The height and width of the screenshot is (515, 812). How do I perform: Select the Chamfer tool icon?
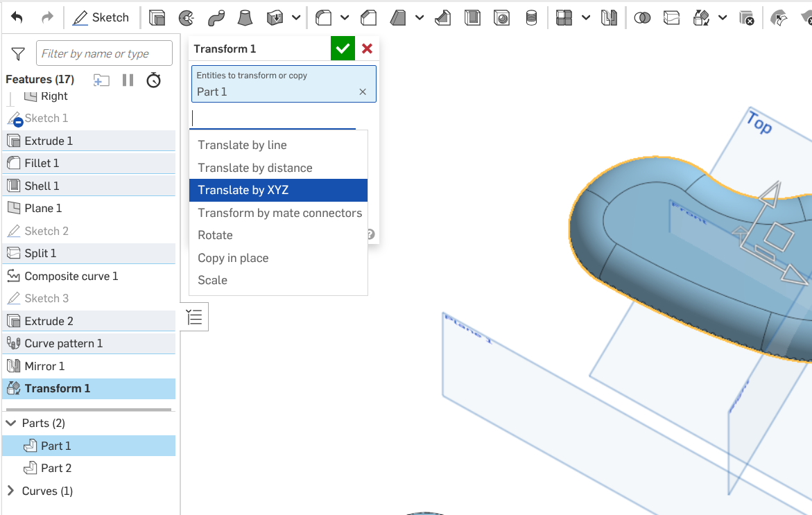click(369, 18)
